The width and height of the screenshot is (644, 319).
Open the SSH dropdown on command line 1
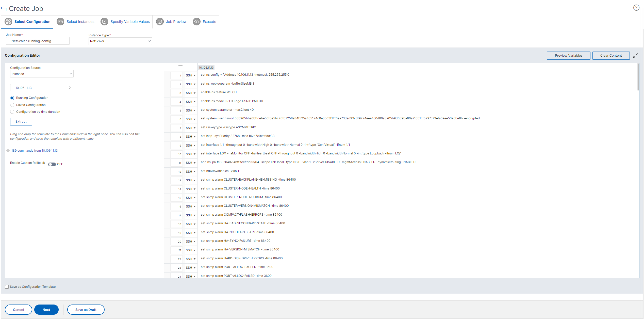191,75
